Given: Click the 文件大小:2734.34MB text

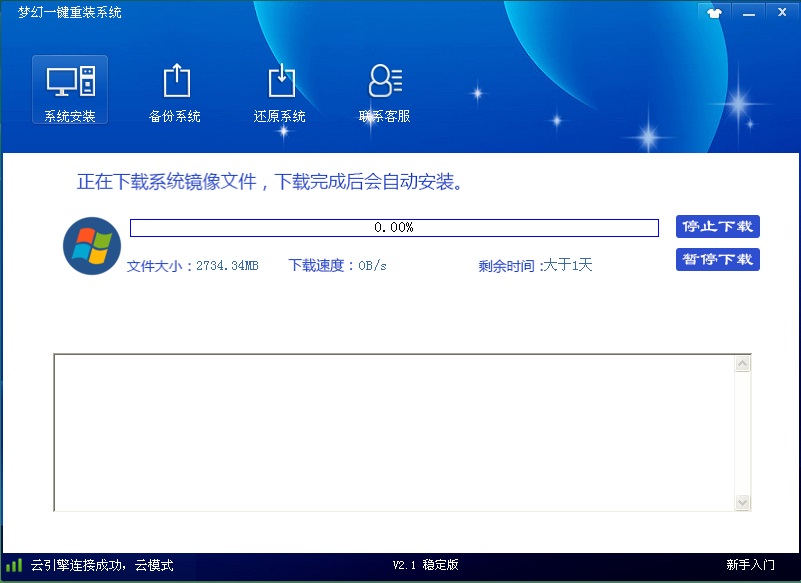Looking at the screenshot, I should point(193,266).
